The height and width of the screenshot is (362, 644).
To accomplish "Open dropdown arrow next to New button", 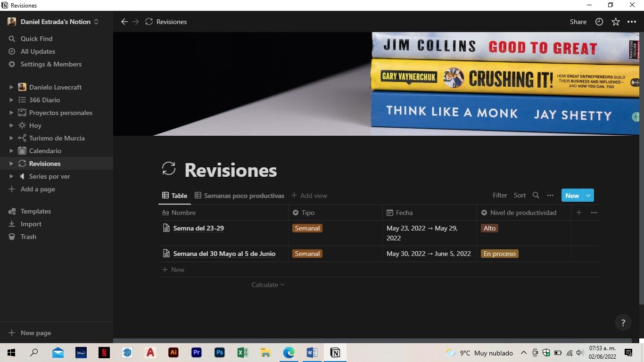I will pos(588,195).
